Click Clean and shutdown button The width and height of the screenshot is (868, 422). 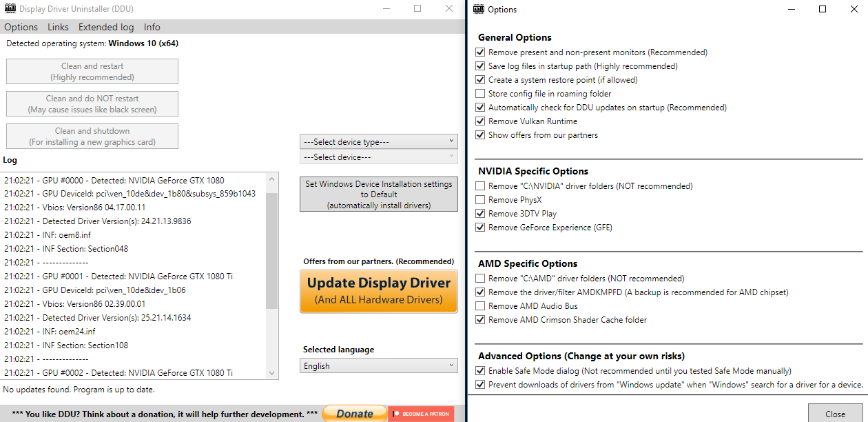pyautogui.click(x=92, y=137)
